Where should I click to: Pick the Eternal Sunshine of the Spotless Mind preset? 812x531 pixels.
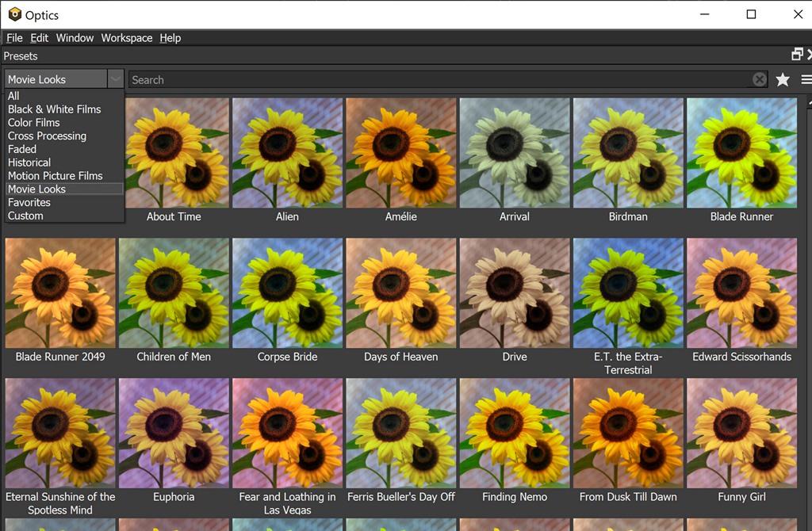pos(60,434)
